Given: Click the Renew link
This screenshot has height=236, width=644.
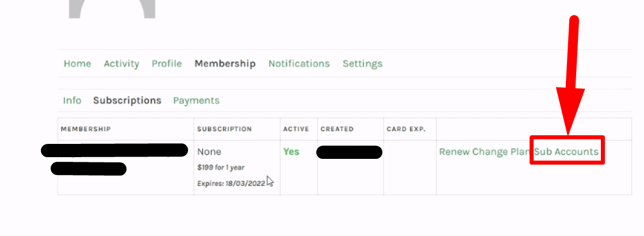Looking at the screenshot, I should click(x=454, y=152).
